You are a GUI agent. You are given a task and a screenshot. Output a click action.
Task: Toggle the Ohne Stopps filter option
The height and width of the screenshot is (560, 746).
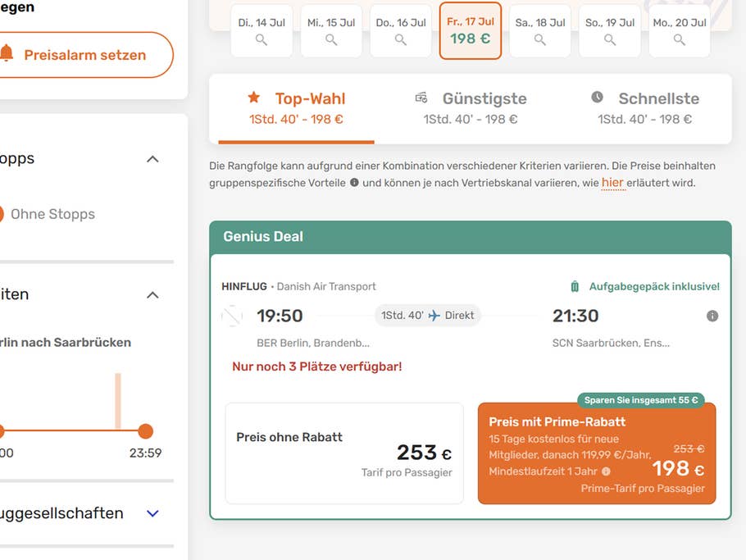click(2, 214)
